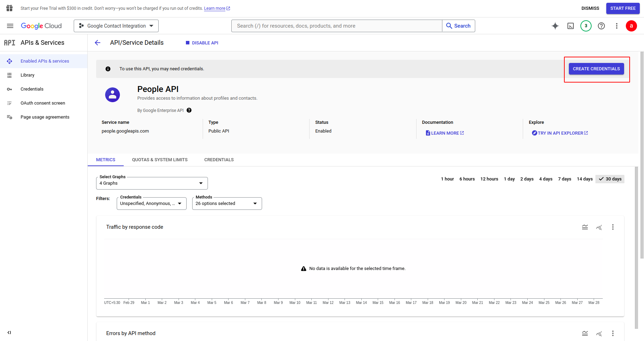Select the 30 days time range
This screenshot has height=341, width=644.
tap(610, 179)
